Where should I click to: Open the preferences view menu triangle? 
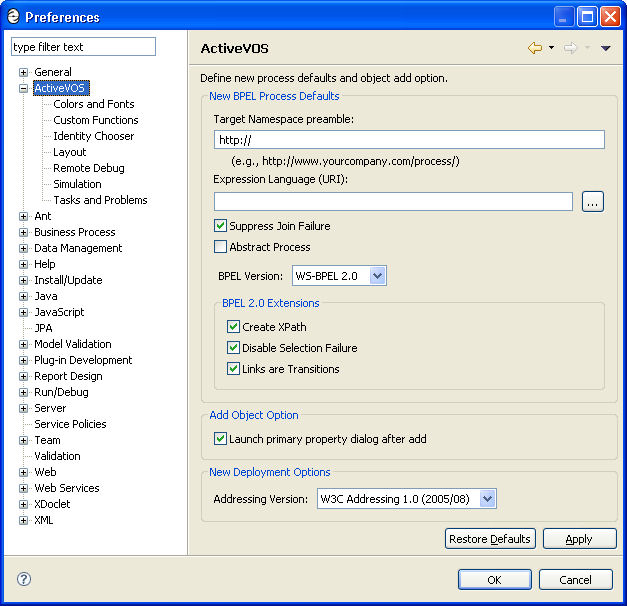(605, 48)
